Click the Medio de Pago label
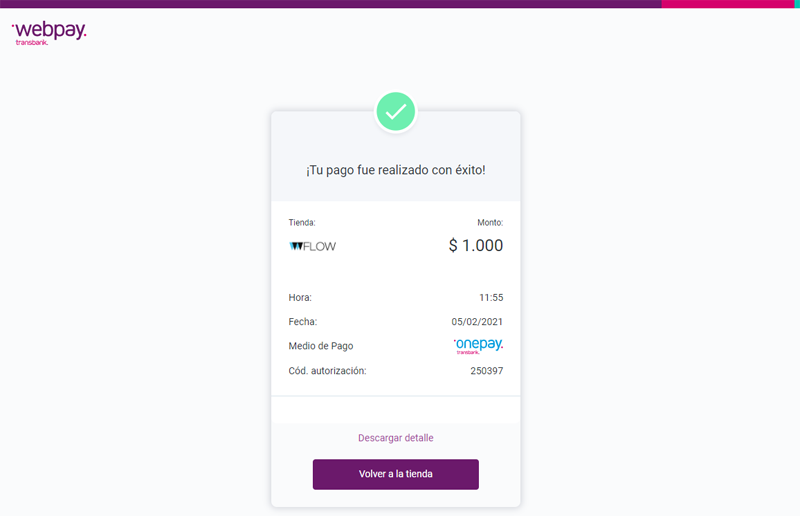The image size is (800, 516). point(321,346)
